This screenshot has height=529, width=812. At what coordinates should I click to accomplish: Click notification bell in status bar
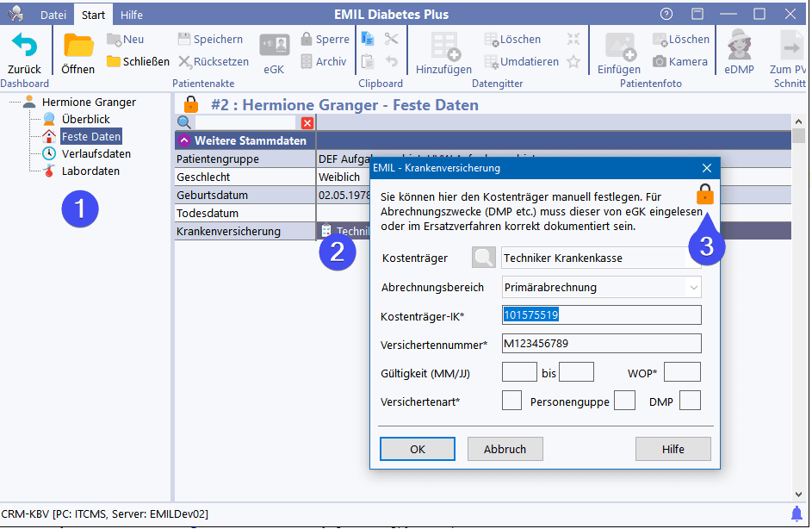797,513
